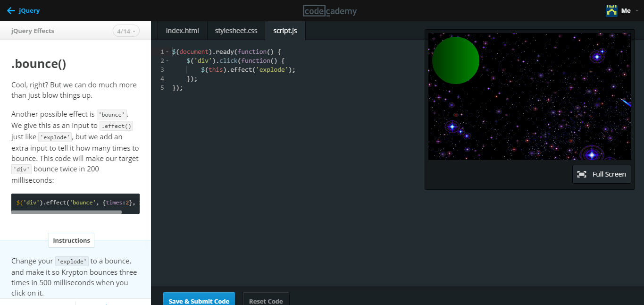Collapse code fold arrow on line 2
Viewport: 644px width, 305px height.
167,60
